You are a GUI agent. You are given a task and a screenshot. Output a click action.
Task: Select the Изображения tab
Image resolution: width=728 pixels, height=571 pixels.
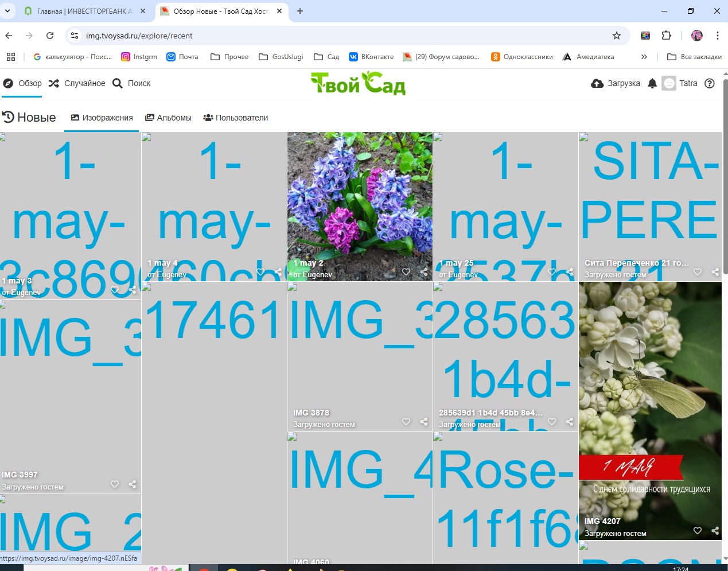102,118
